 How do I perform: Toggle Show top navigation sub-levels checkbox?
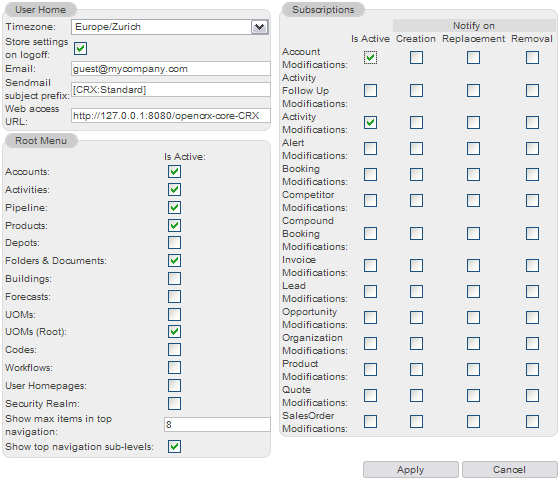174,446
